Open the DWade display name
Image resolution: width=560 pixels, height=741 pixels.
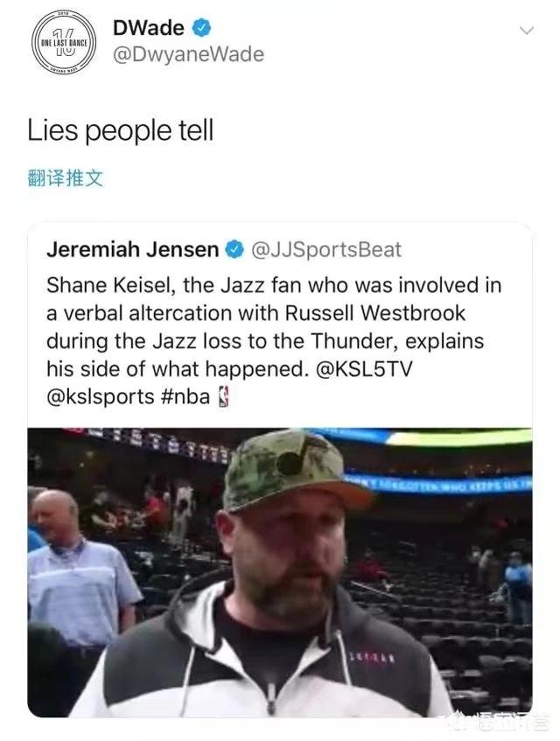point(149,28)
